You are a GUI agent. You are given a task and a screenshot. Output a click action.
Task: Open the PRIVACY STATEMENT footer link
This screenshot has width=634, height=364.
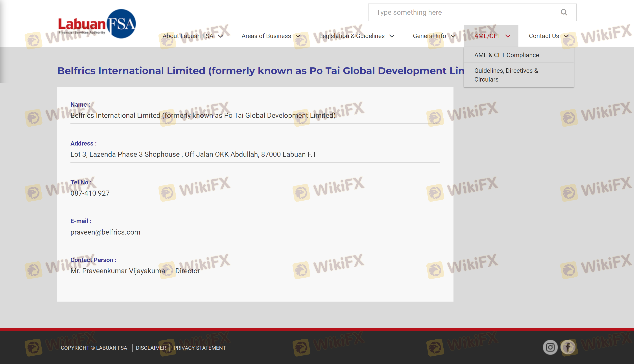click(x=199, y=348)
